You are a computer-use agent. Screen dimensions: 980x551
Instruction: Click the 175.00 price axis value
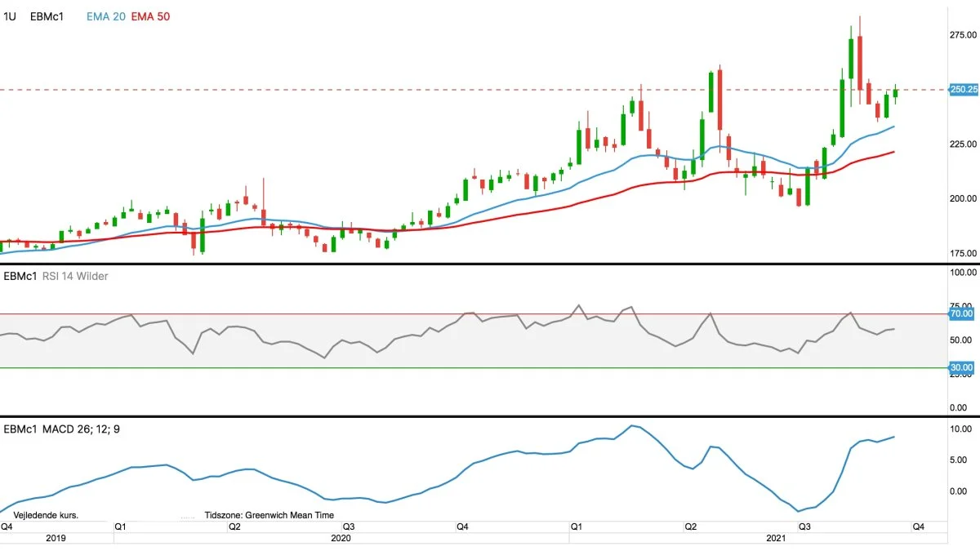pyautogui.click(x=964, y=253)
